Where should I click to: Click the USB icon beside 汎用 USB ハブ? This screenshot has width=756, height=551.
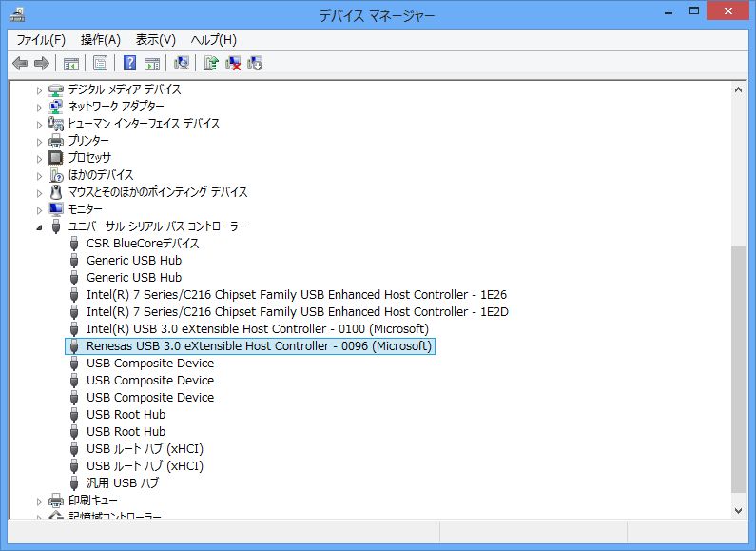[74, 483]
